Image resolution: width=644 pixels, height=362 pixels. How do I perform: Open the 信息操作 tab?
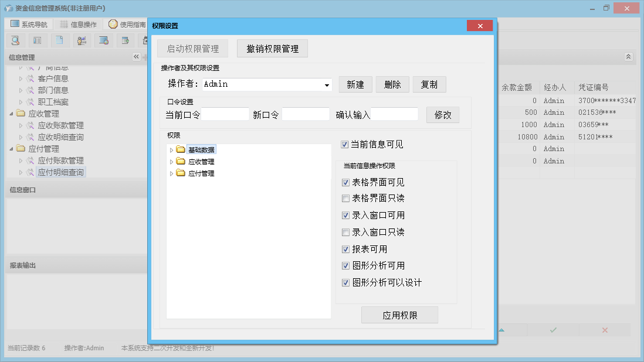tap(79, 24)
